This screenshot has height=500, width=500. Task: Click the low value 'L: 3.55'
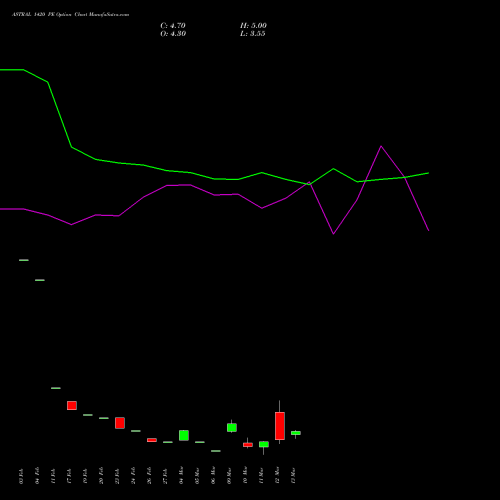coord(252,34)
